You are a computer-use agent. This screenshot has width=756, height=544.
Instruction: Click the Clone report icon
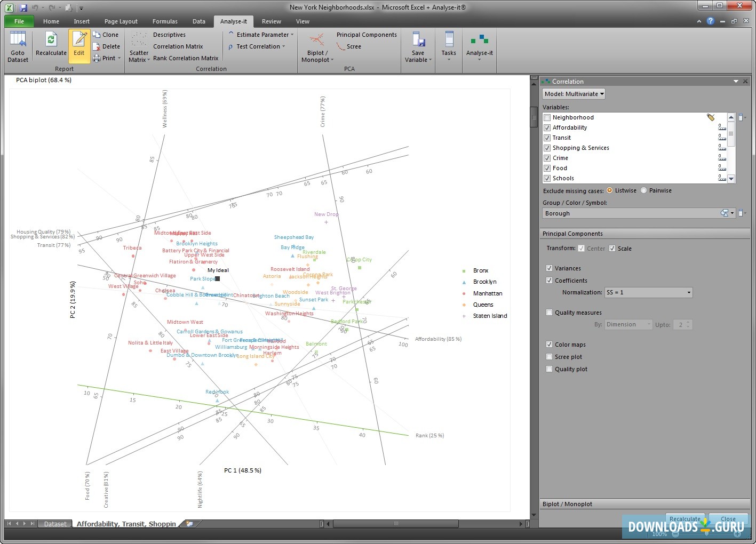click(106, 34)
